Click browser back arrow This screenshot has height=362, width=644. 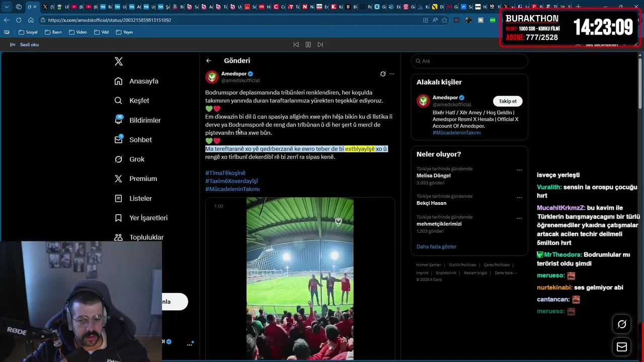7,20
